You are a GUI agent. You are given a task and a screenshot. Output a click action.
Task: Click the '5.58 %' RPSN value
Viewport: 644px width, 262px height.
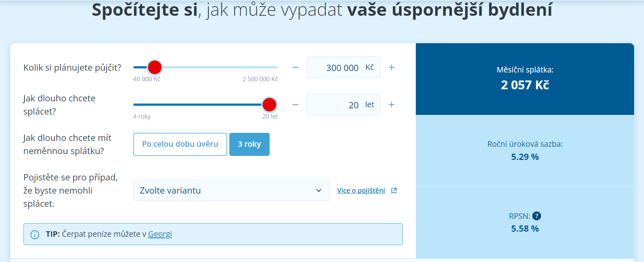[x=525, y=229]
